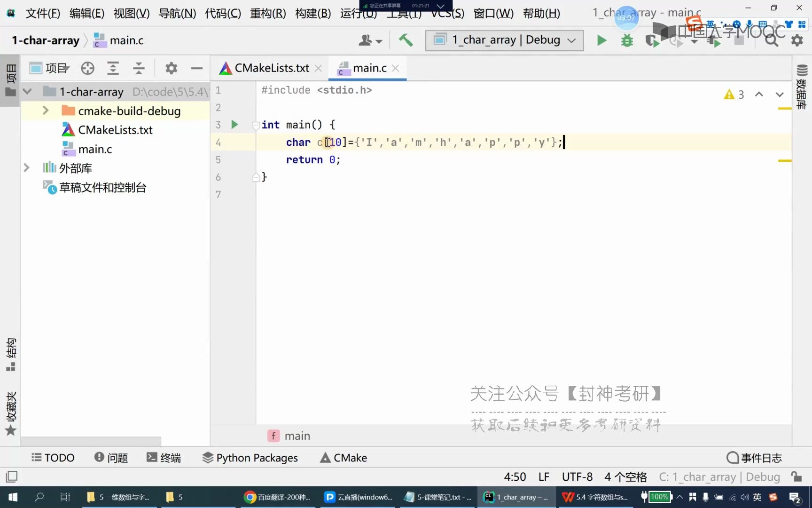Viewport: 812px width, 508px height.
Task: Collapse all in project tree
Action: (x=139, y=69)
